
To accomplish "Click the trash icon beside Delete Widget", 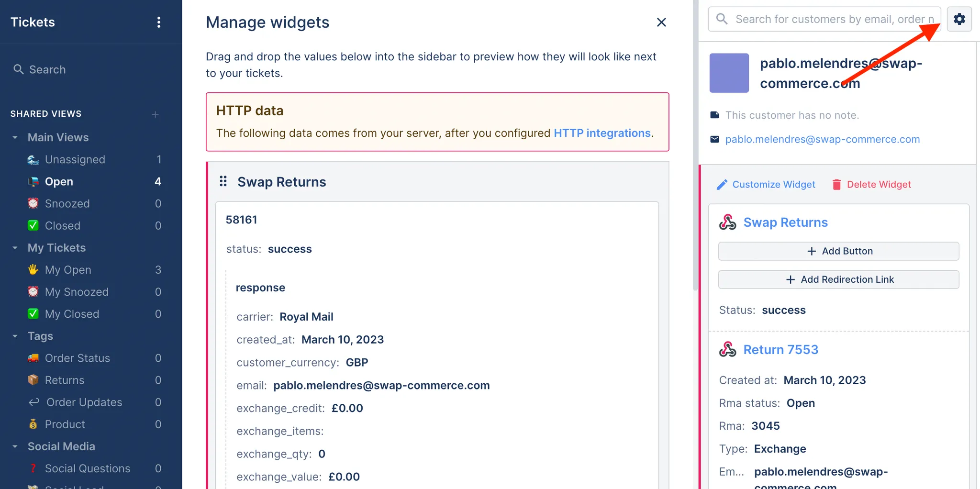I will (x=836, y=185).
